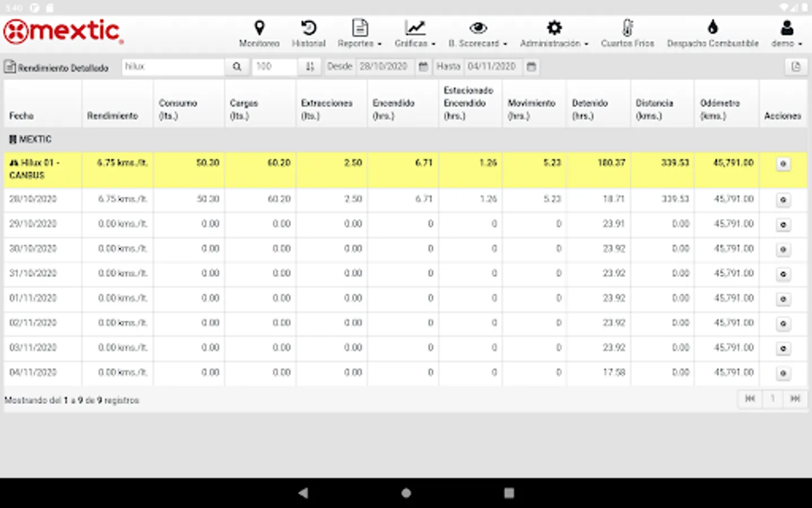
Task: Click action button in 01/11/2020 row
Action: 783,299
